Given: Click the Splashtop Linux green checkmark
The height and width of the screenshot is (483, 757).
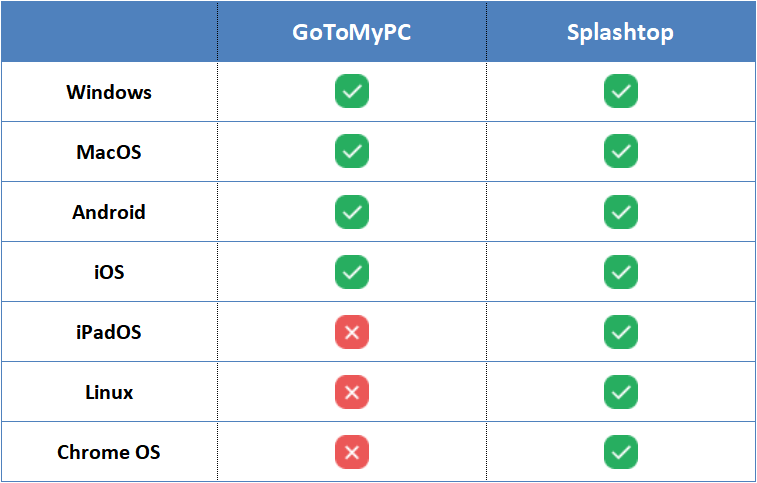Looking at the screenshot, I should [621, 392].
